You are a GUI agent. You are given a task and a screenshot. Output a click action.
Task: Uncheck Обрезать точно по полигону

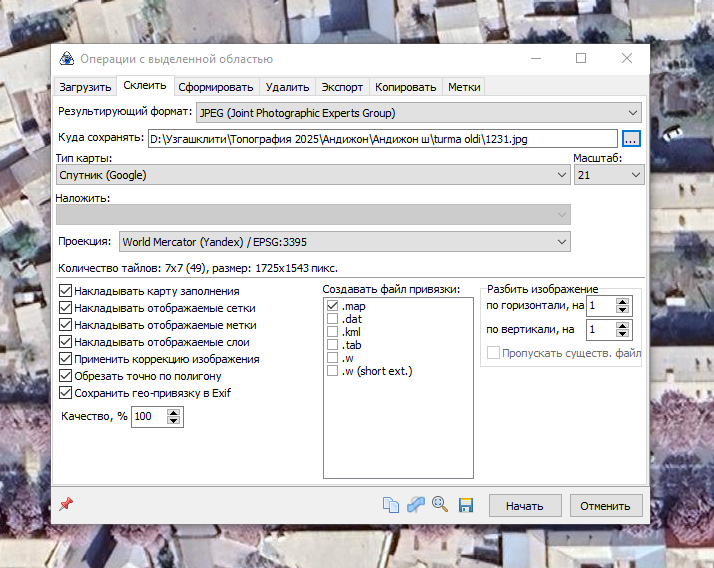66,376
